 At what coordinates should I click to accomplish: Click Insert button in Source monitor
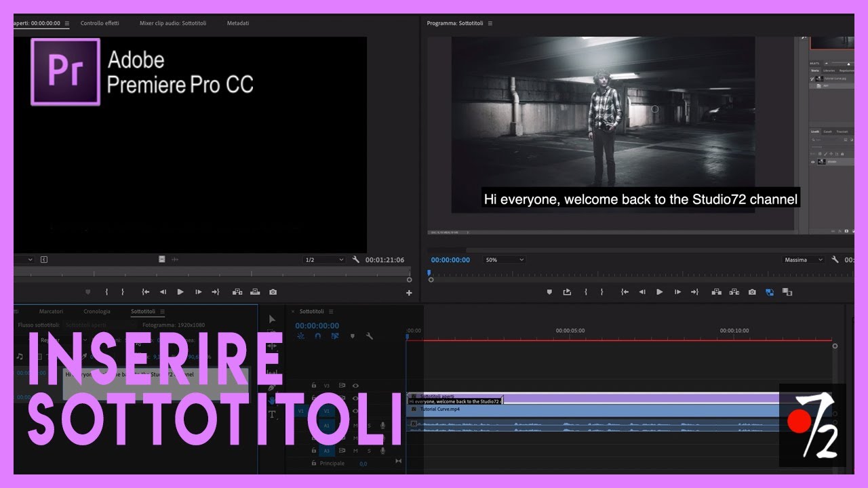(237, 292)
